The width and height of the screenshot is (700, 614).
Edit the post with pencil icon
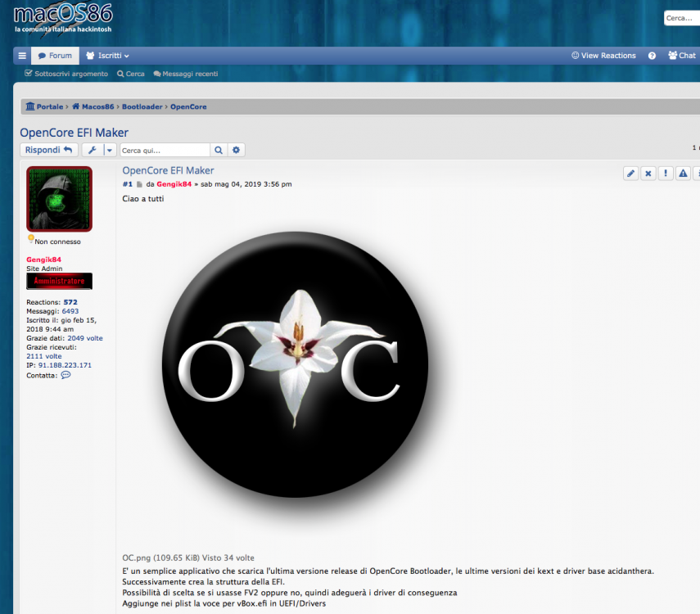pos(630,174)
